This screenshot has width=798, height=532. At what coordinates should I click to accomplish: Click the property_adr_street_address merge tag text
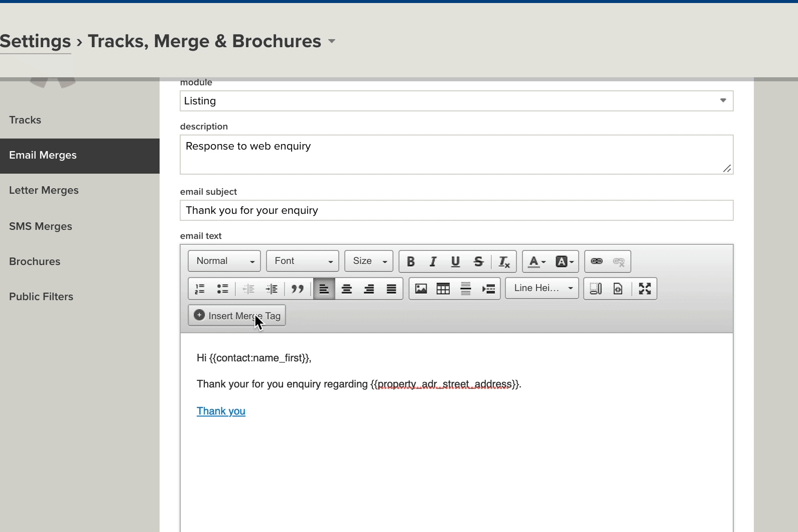click(445, 384)
